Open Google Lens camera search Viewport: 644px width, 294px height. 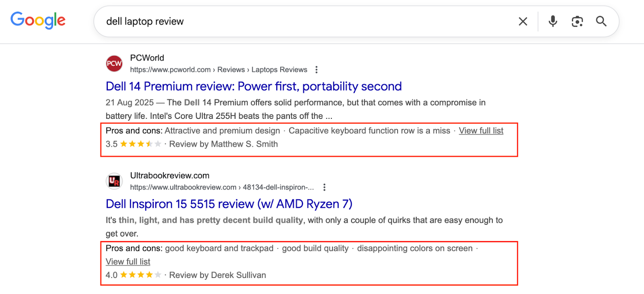(x=577, y=21)
